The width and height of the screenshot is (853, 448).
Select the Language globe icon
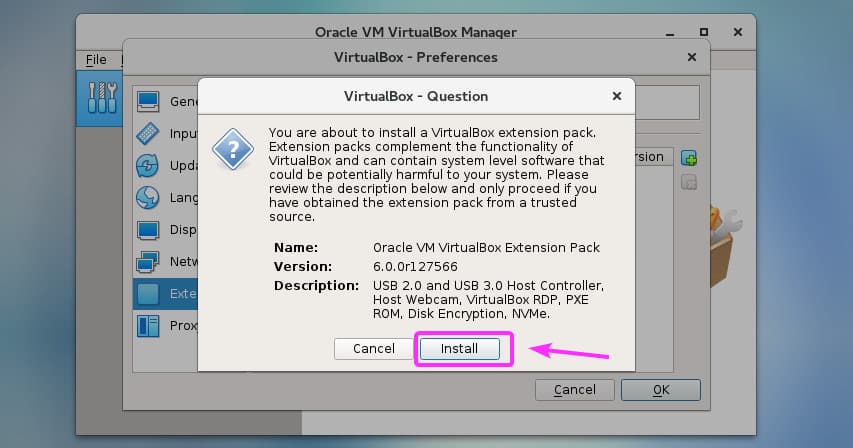[148, 198]
